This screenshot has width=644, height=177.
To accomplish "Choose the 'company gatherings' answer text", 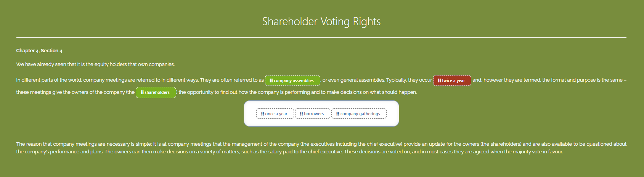I will [x=360, y=114].
